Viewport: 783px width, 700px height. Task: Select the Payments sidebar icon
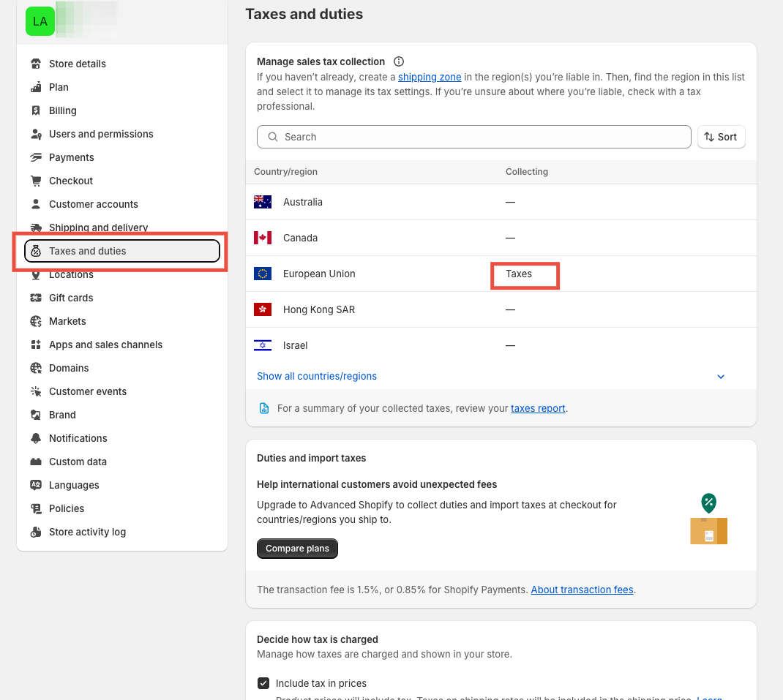pyautogui.click(x=35, y=157)
